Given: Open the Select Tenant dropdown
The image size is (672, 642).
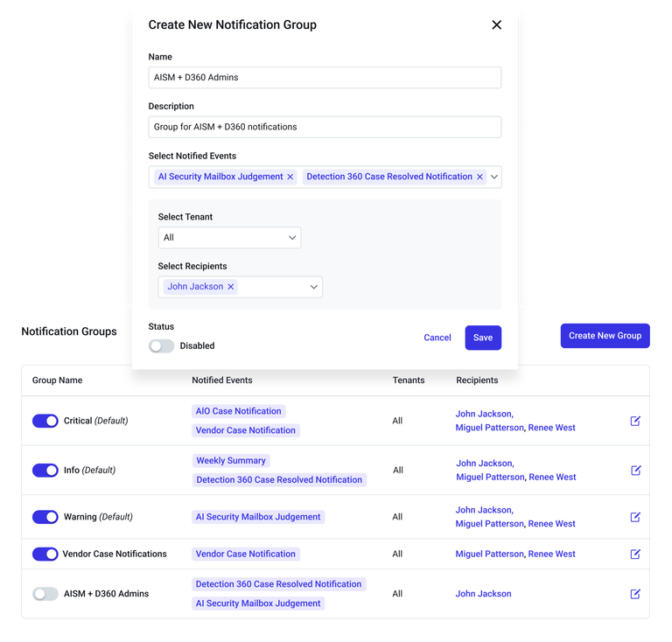Looking at the screenshot, I should (x=229, y=238).
